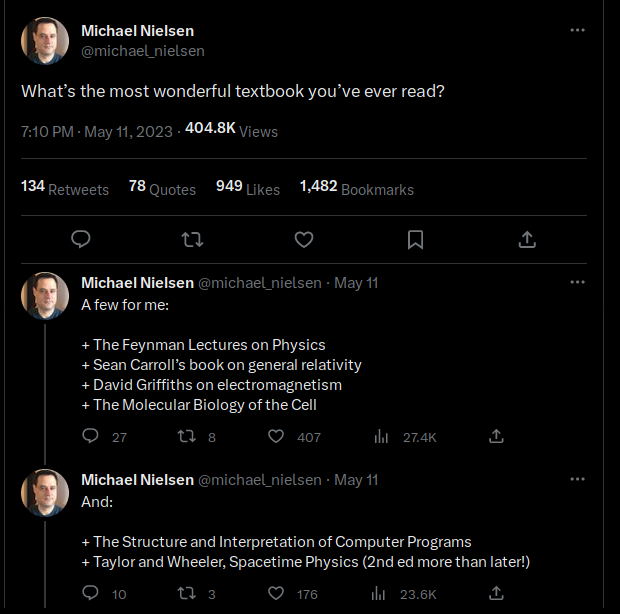620x614 pixels.
Task: Open the main tweet's three-dot menu
Action: coord(577,30)
